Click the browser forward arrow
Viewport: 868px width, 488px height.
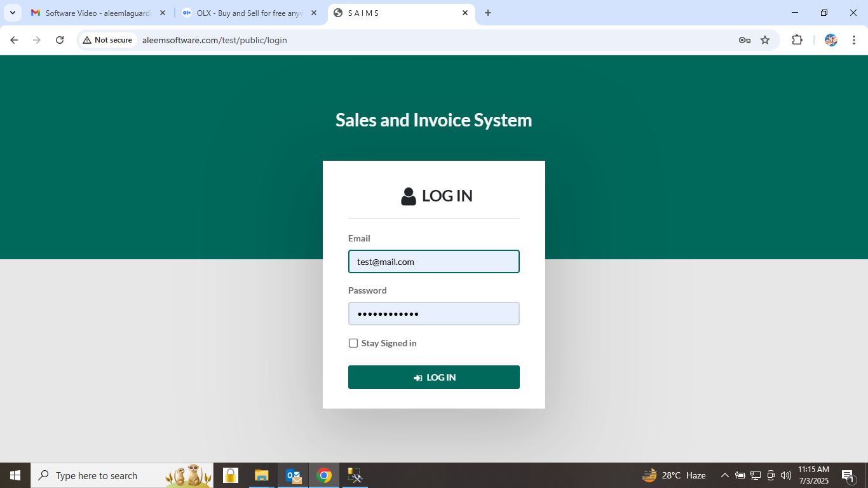pos(37,40)
